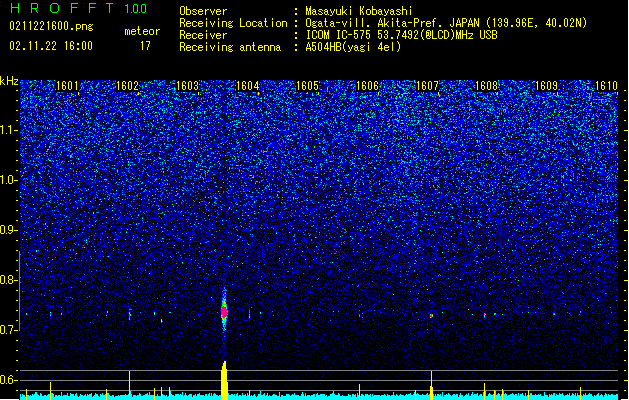Viewport: 629px width, 400px height.
Task: Click the yellow signal spike below 1607
Action: tap(431, 385)
